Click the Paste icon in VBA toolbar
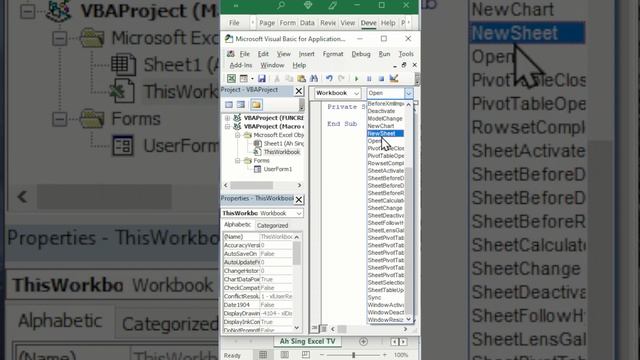This screenshot has width=640, height=360. point(301,78)
